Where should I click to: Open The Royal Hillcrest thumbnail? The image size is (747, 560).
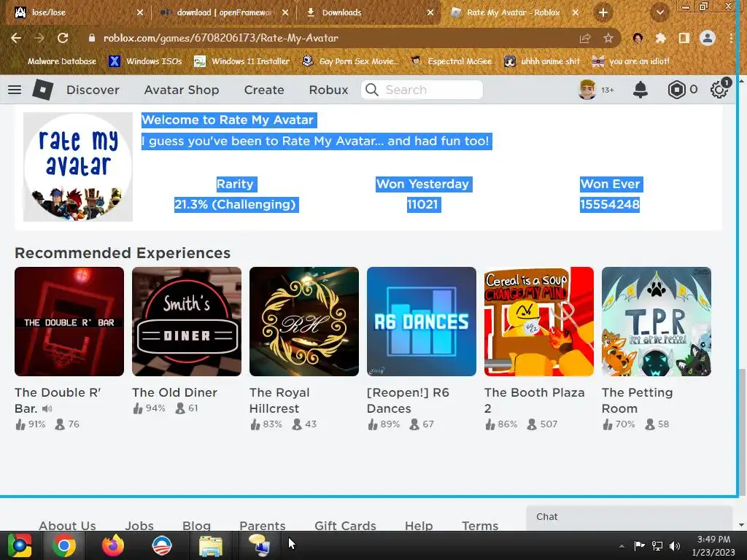click(x=304, y=322)
